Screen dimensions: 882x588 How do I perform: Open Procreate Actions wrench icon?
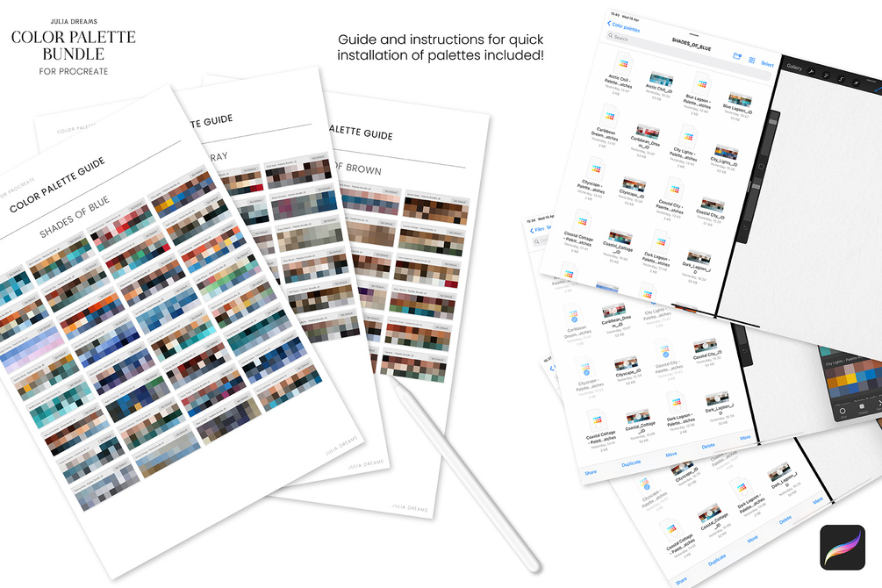click(x=812, y=71)
